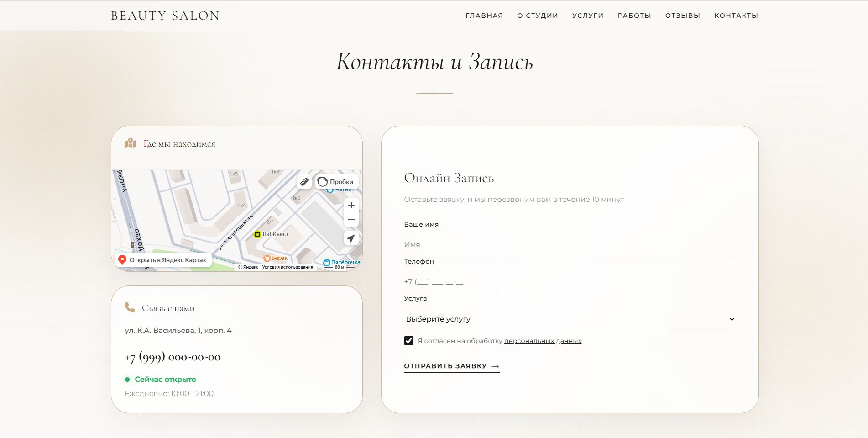
Task: Open the Условия использования link
Action: pyautogui.click(x=287, y=267)
